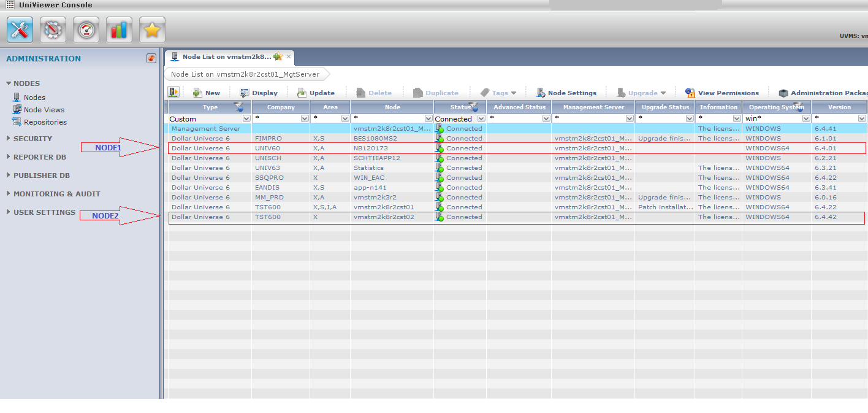
Task: Expand the USER SETTINGS section
Action: (9, 212)
